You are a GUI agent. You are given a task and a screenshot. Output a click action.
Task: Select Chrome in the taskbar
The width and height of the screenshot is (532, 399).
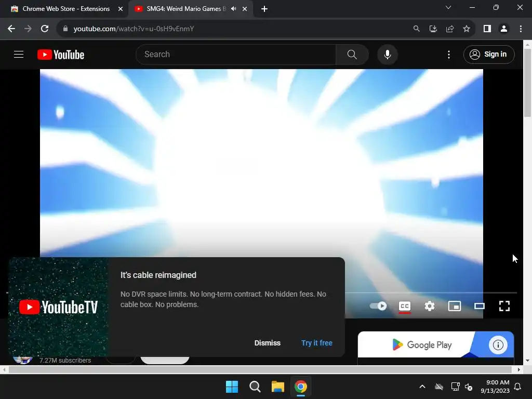point(301,387)
